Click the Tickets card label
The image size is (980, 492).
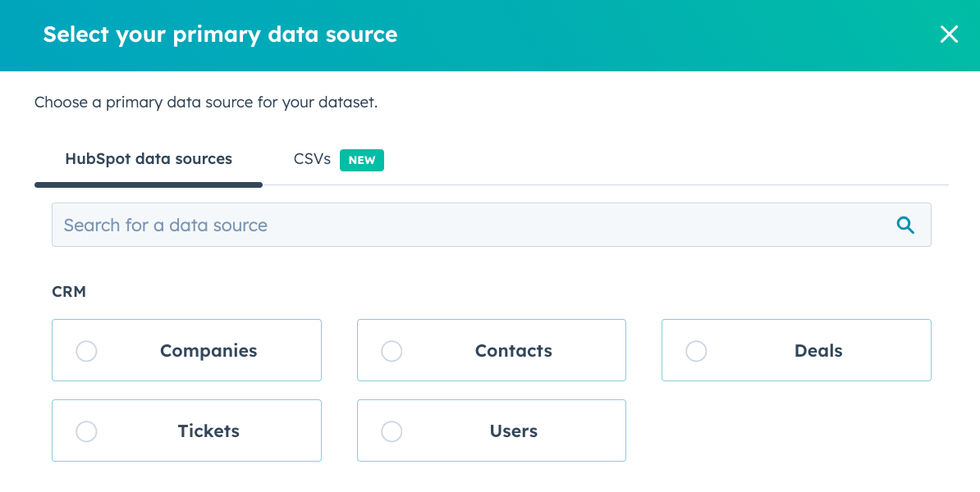click(x=208, y=431)
